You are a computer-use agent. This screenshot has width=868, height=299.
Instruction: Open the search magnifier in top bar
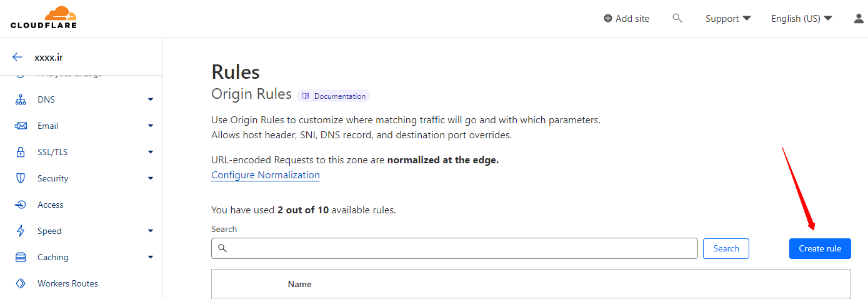tap(677, 19)
